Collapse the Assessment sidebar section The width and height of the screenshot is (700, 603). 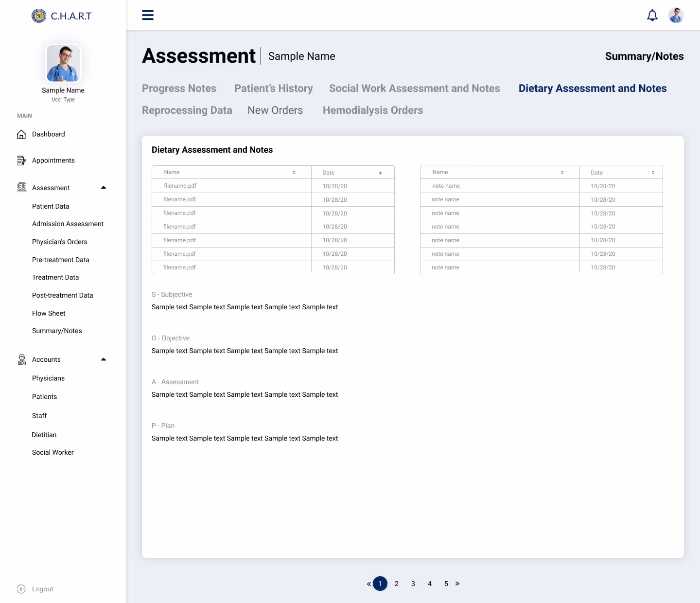point(103,188)
